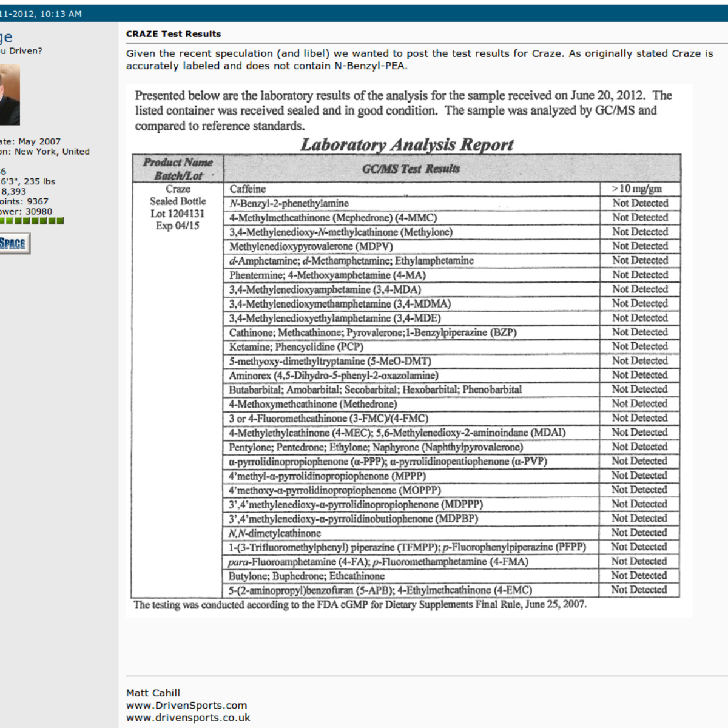Click the 'GC/MS Test Results' column header
Viewport: 728px width, 728px height.
pyautogui.click(x=411, y=169)
